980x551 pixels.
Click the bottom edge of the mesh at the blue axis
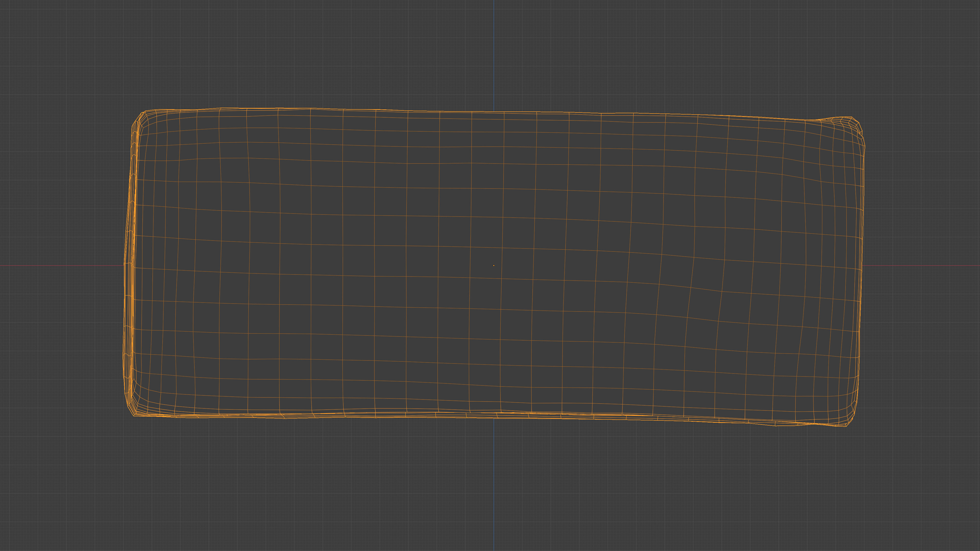tap(494, 417)
